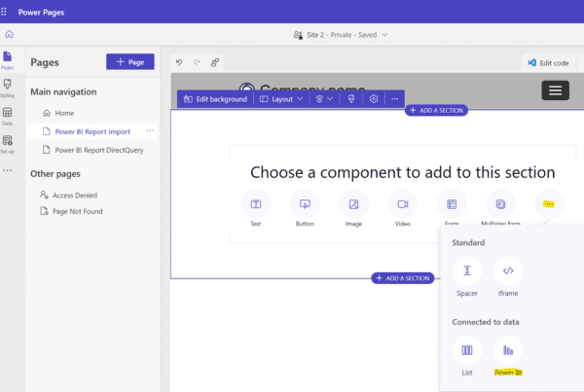The image size is (584, 392).
Task: Expand the Layout dropdown
Action: (x=281, y=98)
